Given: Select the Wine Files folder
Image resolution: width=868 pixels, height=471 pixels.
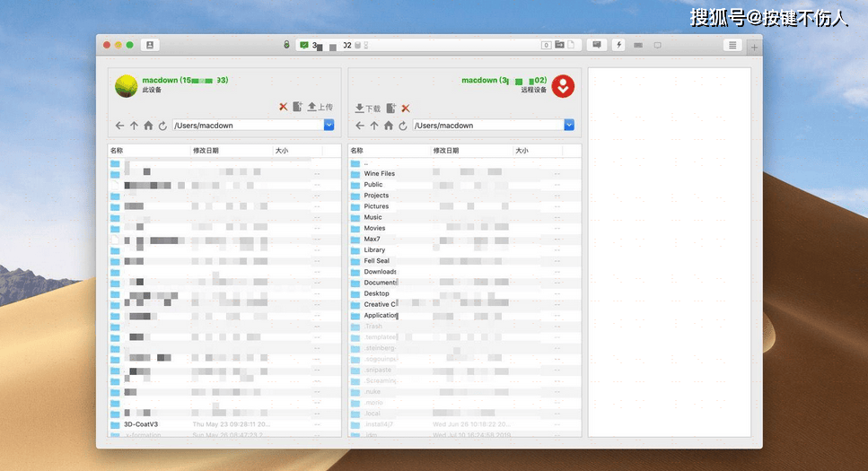Looking at the screenshot, I should tap(379, 174).
